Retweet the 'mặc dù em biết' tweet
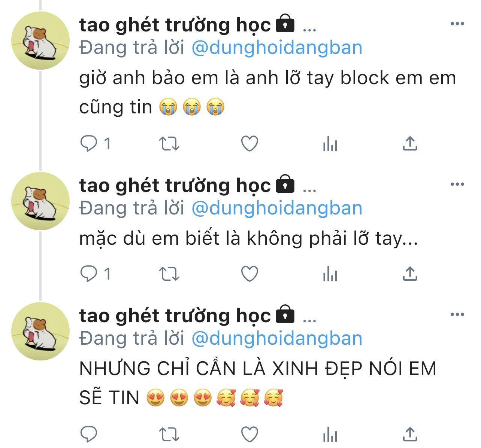 tap(169, 274)
